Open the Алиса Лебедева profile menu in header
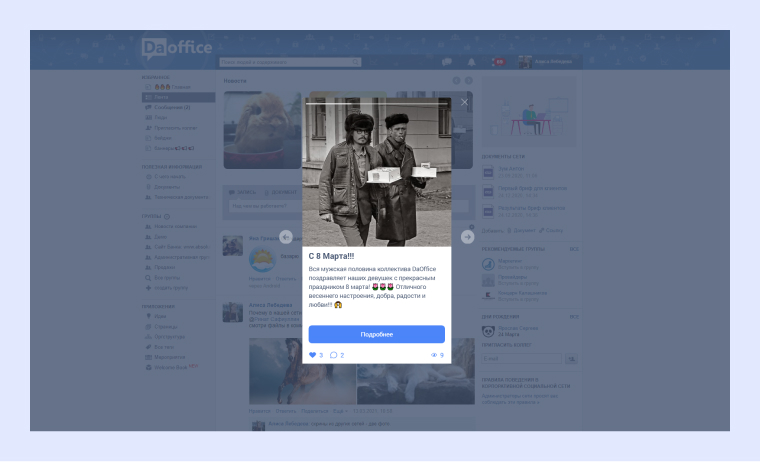Image resolution: width=760 pixels, height=462 pixels. (x=546, y=62)
